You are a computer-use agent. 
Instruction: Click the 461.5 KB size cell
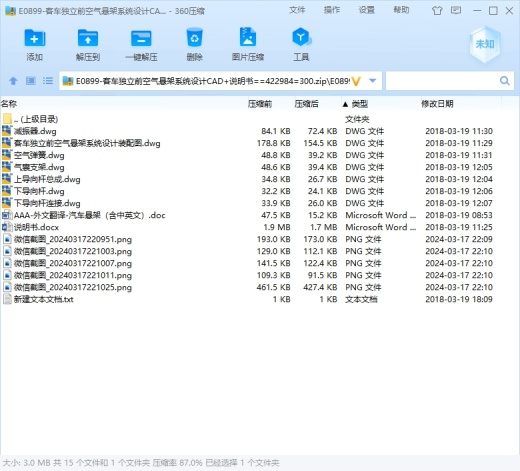pos(273,287)
